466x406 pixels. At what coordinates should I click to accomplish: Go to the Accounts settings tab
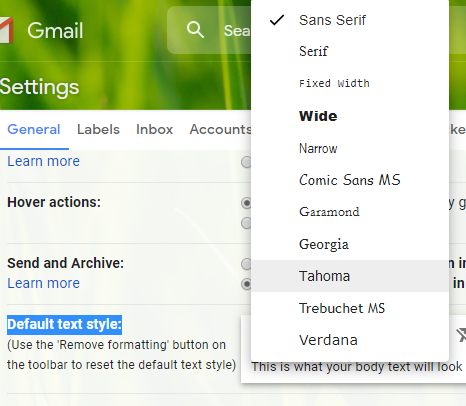(220, 129)
